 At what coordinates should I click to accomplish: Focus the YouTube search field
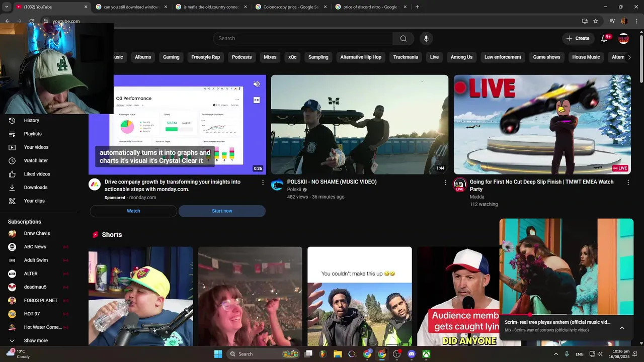pos(303,38)
